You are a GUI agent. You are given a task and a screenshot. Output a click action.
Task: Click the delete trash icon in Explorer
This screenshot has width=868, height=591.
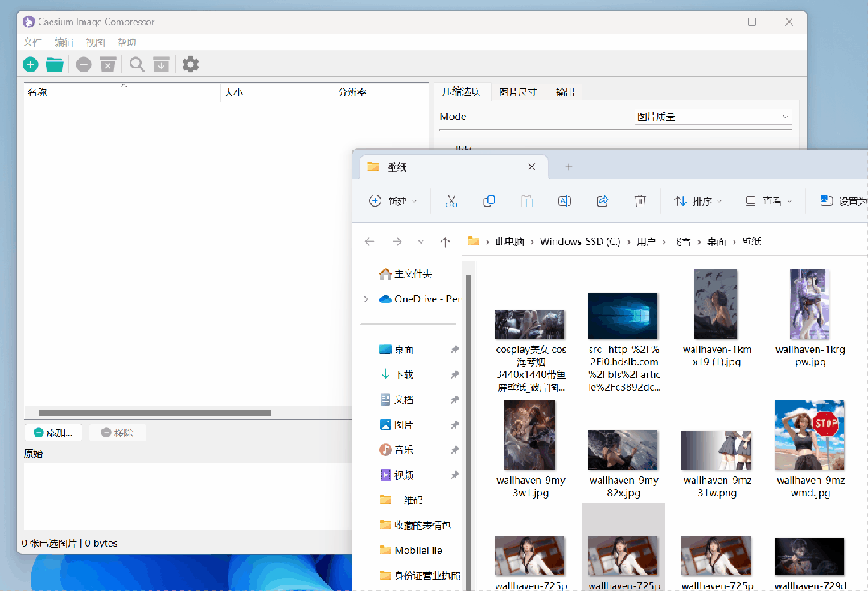[640, 201]
